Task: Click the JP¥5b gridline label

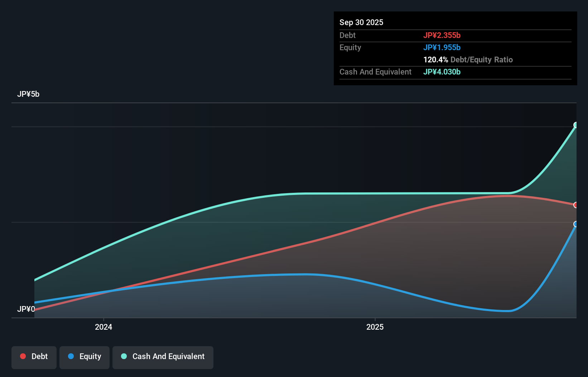Action: coord(29,94)
